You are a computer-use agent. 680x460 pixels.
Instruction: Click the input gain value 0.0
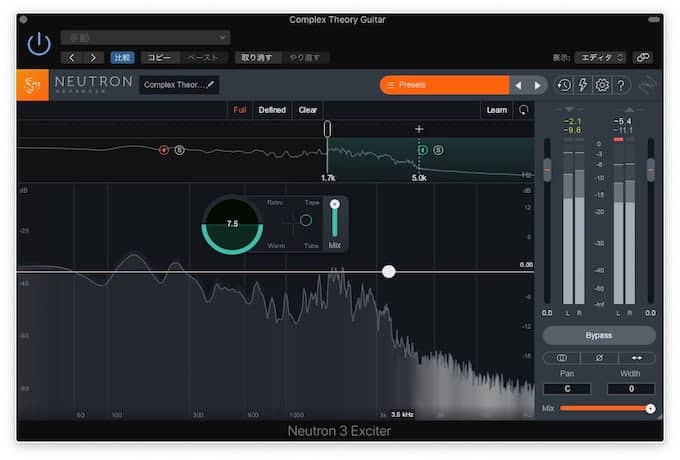(547, 313)
